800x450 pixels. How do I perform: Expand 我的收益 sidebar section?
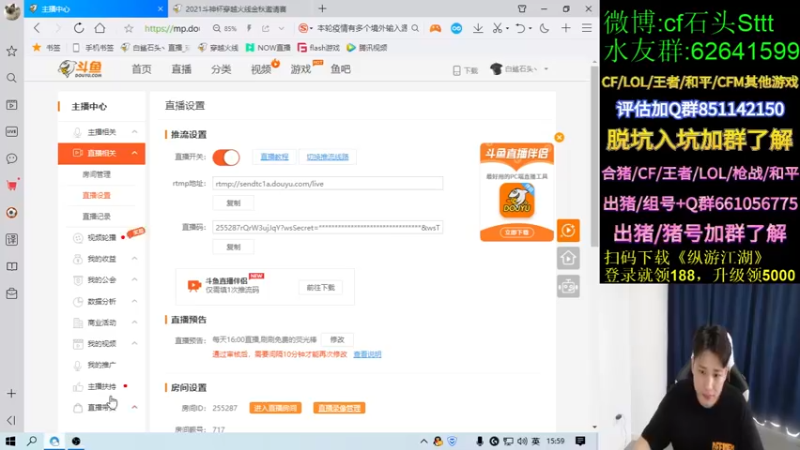[134, 259]
